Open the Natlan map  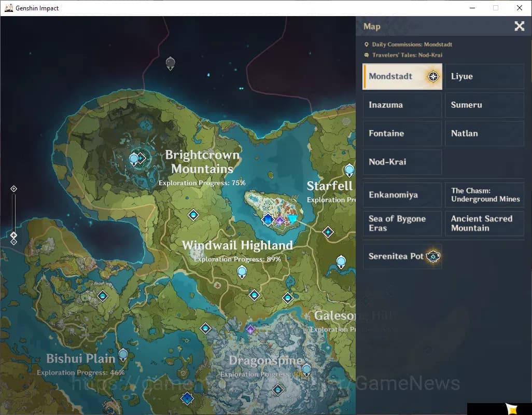click(484, 134)
